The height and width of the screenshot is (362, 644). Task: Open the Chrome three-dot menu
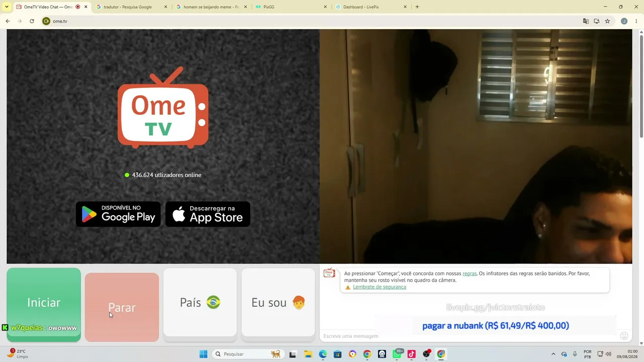636,21
